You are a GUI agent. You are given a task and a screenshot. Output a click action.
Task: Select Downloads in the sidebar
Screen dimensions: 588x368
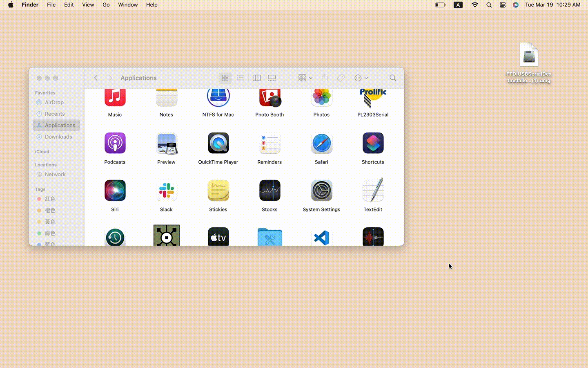pos(56,137)
